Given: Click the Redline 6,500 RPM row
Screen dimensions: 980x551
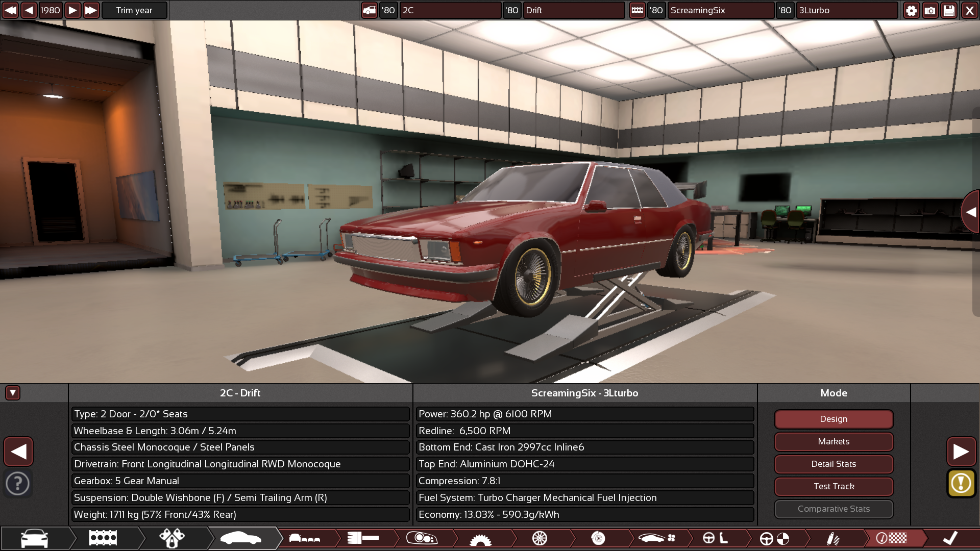Looking at the screenshot, I should 585,431.
